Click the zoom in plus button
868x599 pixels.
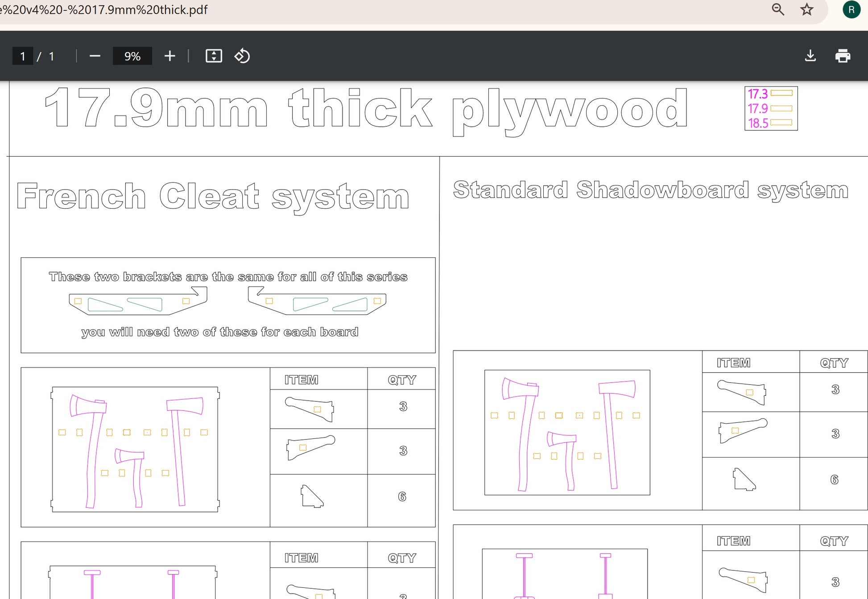(x=169, y=56)
